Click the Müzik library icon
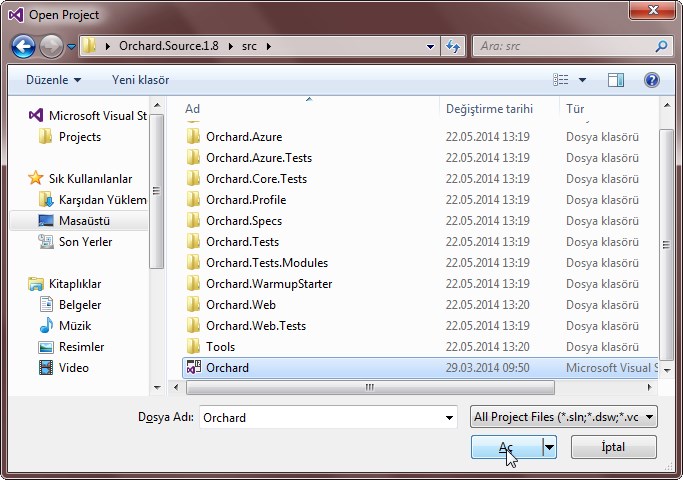 click(46, 326)
